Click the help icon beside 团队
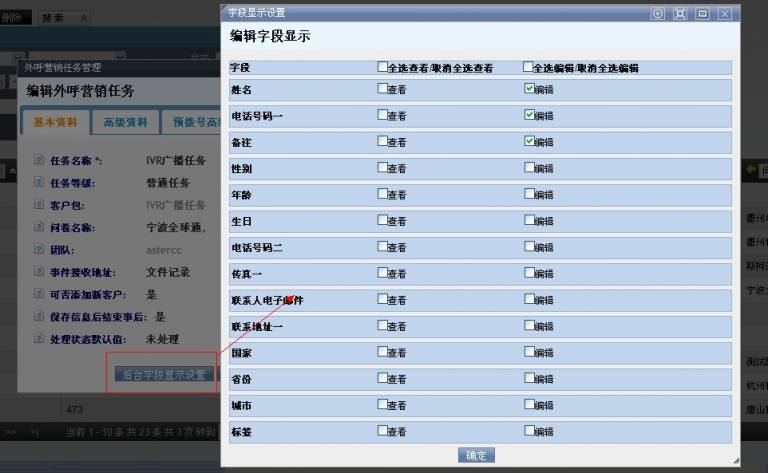 tap(38, 249)
